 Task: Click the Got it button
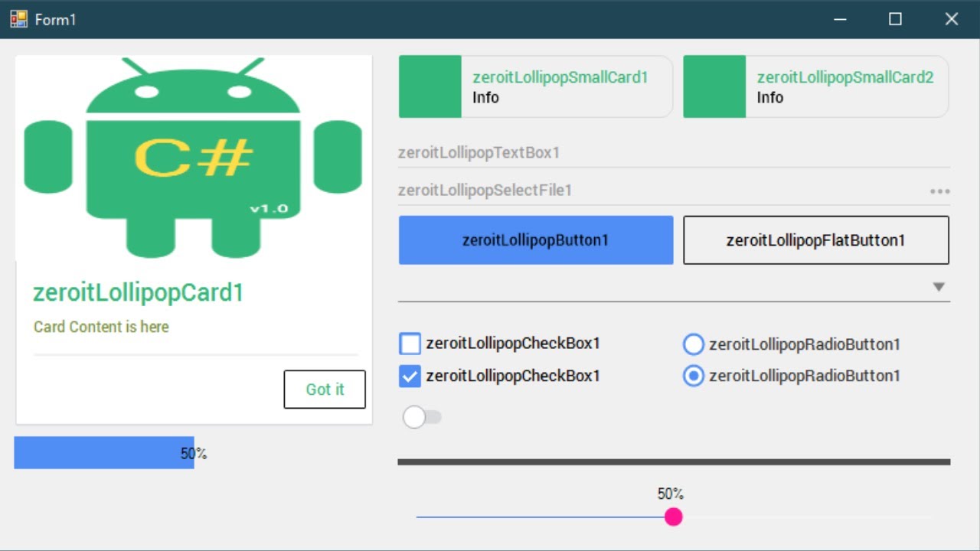325,390
